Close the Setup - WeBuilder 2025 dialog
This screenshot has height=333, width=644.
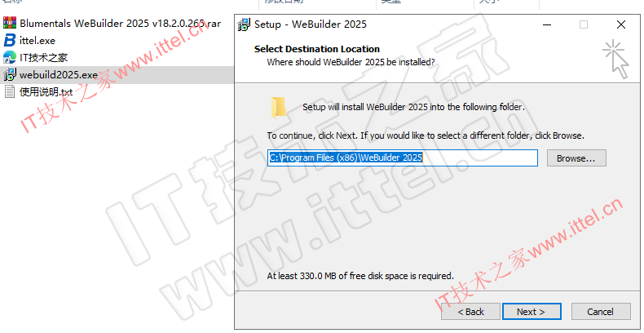621,24
